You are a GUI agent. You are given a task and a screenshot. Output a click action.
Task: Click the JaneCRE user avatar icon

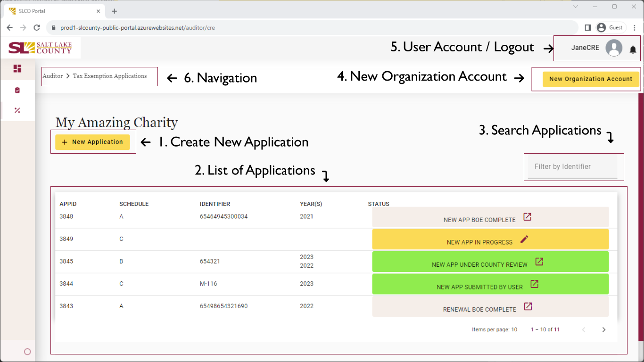coord(614,48)
